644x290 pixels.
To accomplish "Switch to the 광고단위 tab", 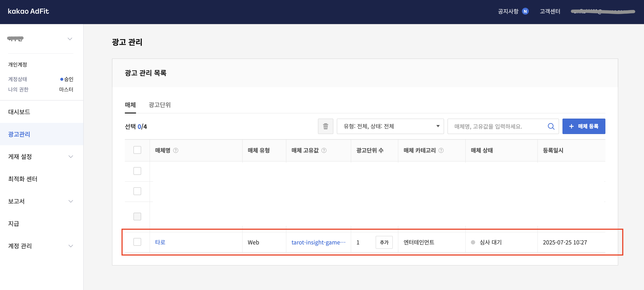I will [160, 105].
